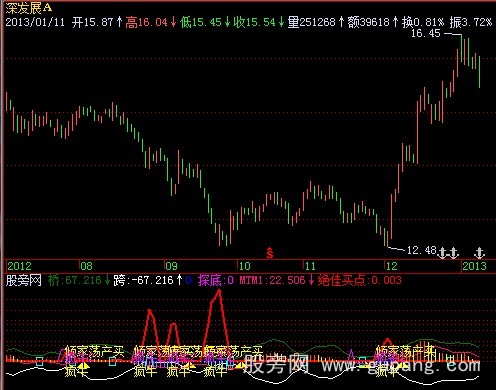Screen dimensions: 496x390
Task: Click the peak price label 16.45
Action: tap(425, 33)
